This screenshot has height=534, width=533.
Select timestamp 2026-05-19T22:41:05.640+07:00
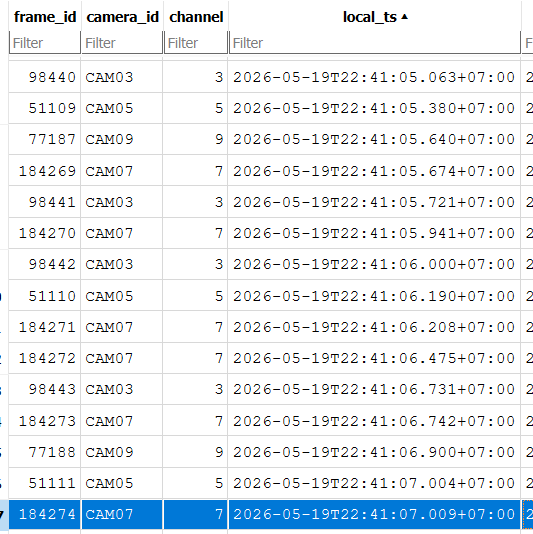pyautogui.click(x=374, y=140)
